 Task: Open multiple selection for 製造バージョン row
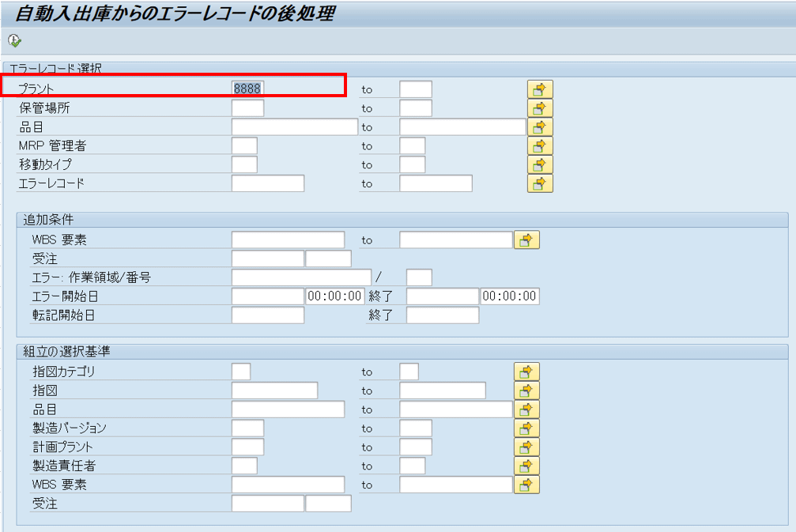pos(526,428)
